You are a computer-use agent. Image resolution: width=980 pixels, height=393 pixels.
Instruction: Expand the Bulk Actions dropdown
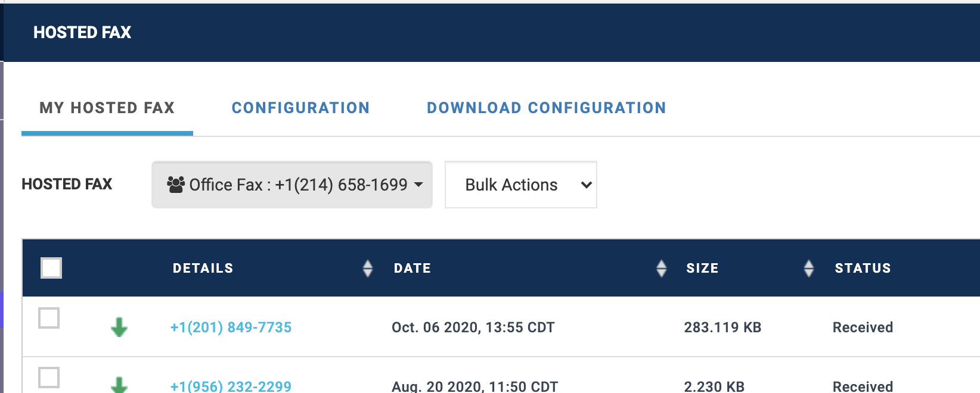point(520,185)
